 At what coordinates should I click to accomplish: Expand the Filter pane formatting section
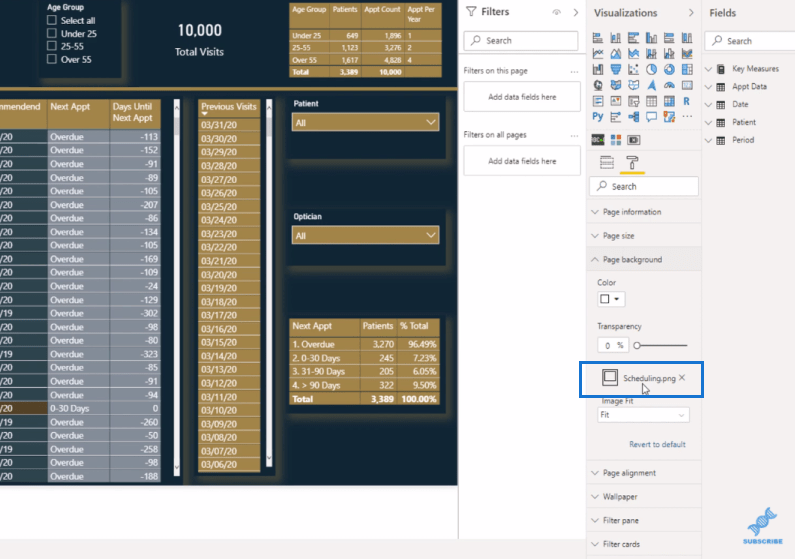[x=643, y=520]
